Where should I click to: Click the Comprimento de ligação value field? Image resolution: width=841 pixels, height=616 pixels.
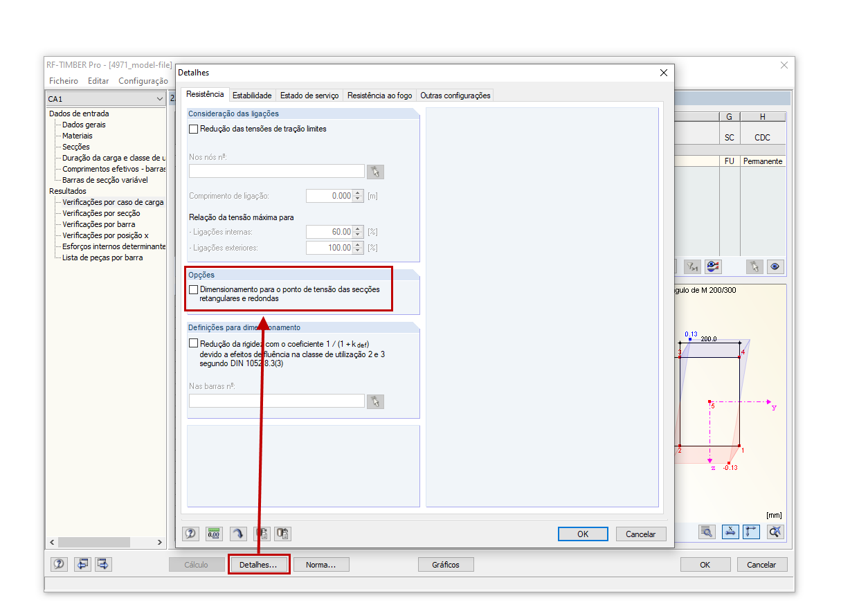pyautogui.click(x=329, y=196)
